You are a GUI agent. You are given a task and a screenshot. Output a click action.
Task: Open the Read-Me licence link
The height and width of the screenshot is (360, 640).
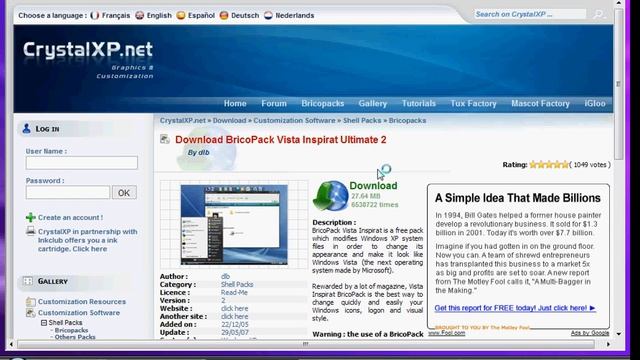[234, 293]
